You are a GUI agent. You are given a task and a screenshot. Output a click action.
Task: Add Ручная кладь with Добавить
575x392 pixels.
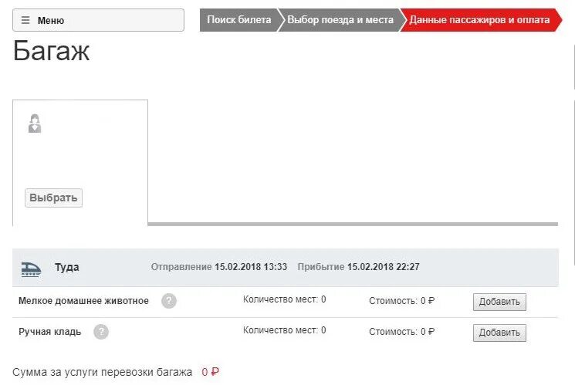pos(499,333)
